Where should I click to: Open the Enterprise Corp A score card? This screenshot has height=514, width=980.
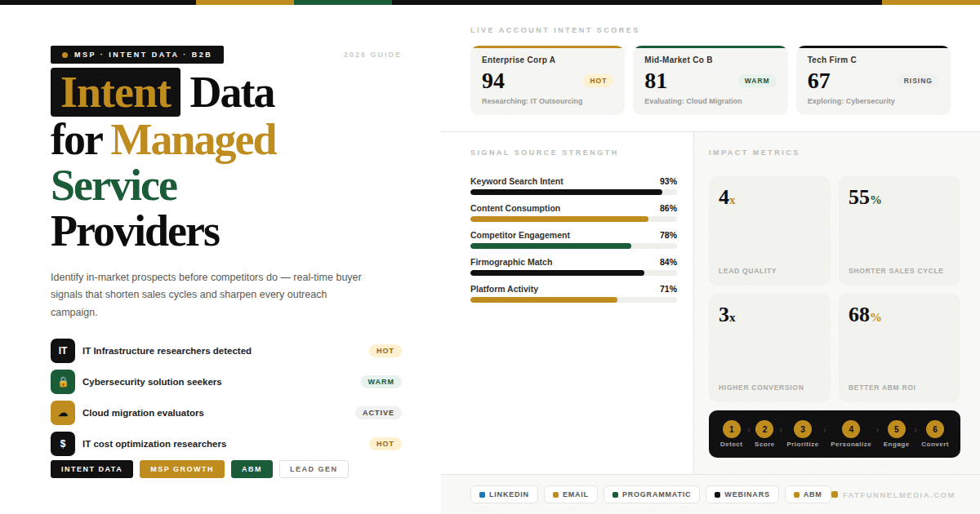click(x=547, y=81)
